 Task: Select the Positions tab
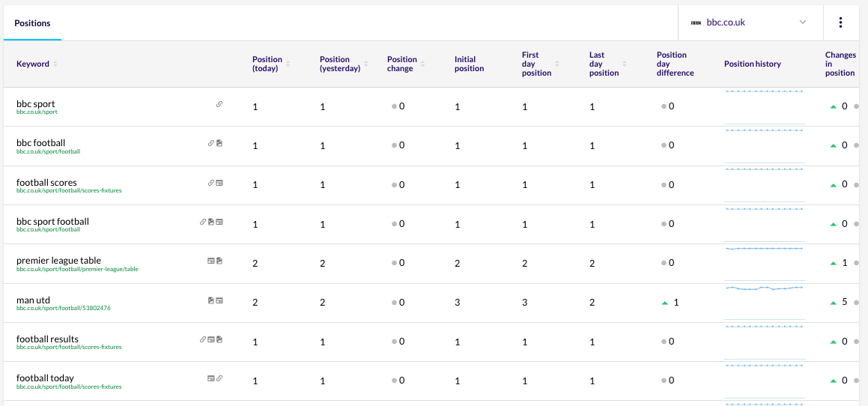(x=32, y=23)
